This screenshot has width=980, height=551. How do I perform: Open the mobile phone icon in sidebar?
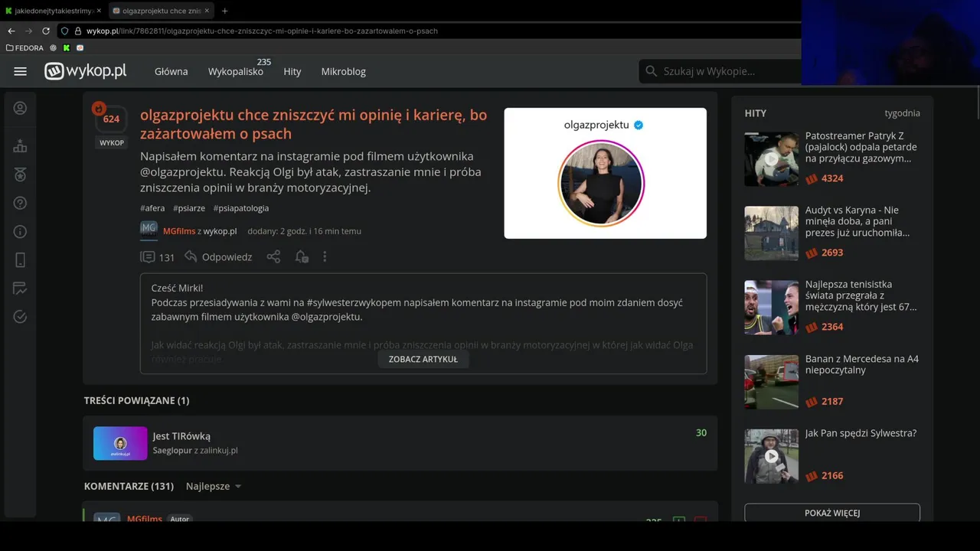(x=21, y=260)
